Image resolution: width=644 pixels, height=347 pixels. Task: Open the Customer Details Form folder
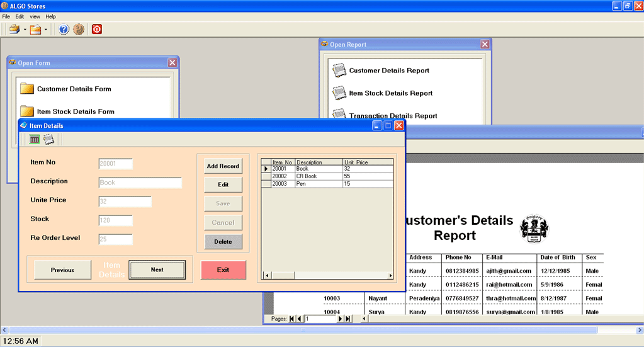27,89
